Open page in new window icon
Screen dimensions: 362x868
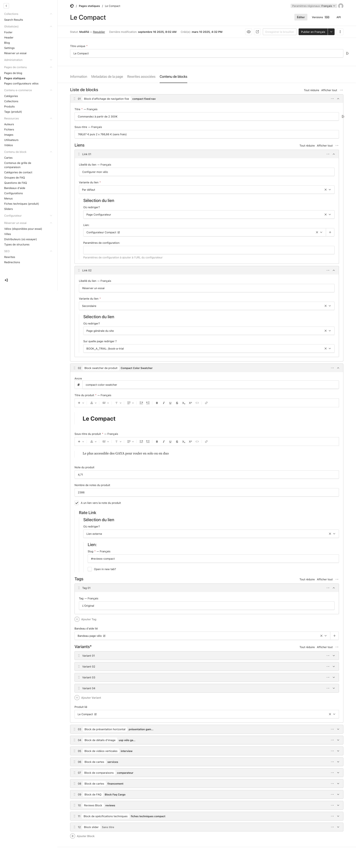tap(257, 32)
